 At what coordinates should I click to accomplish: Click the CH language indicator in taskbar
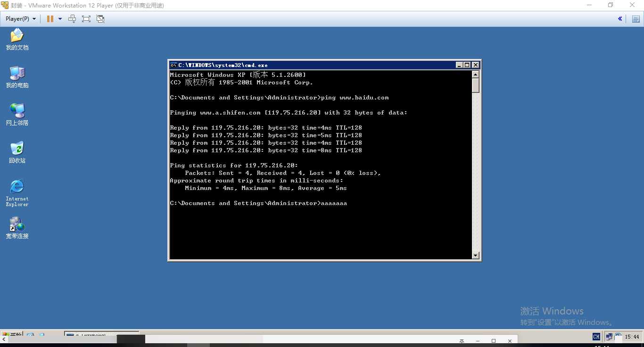tap(596, 337)
